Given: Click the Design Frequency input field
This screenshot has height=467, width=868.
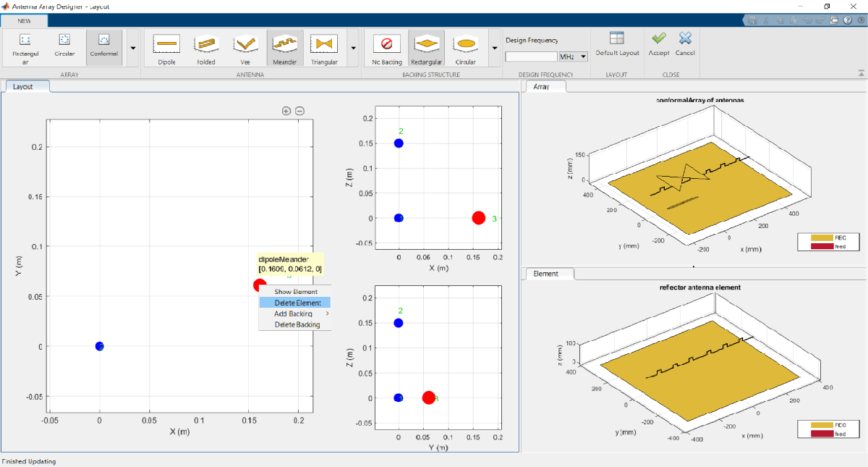Looking at the screenshot, I should tap(531, 56).
